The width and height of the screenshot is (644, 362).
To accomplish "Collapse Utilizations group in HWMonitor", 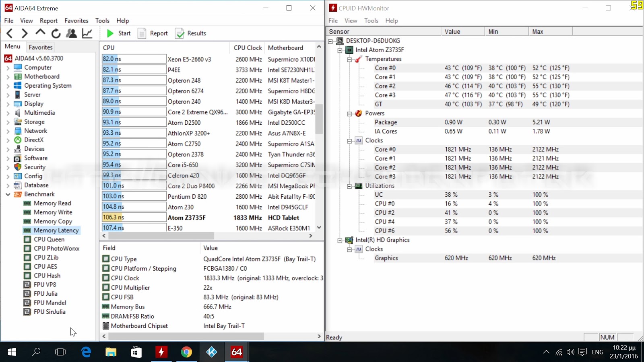I will [x=349, y=186].
